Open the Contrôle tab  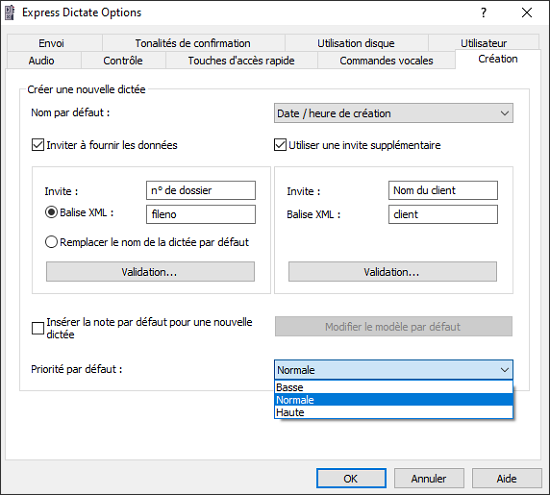click(123, 61)
